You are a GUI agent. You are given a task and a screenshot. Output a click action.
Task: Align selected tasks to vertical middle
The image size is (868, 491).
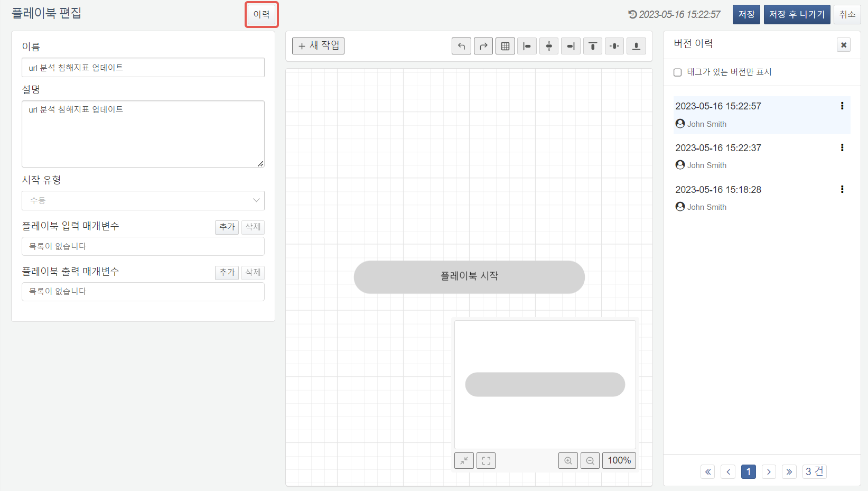point(614,46)
